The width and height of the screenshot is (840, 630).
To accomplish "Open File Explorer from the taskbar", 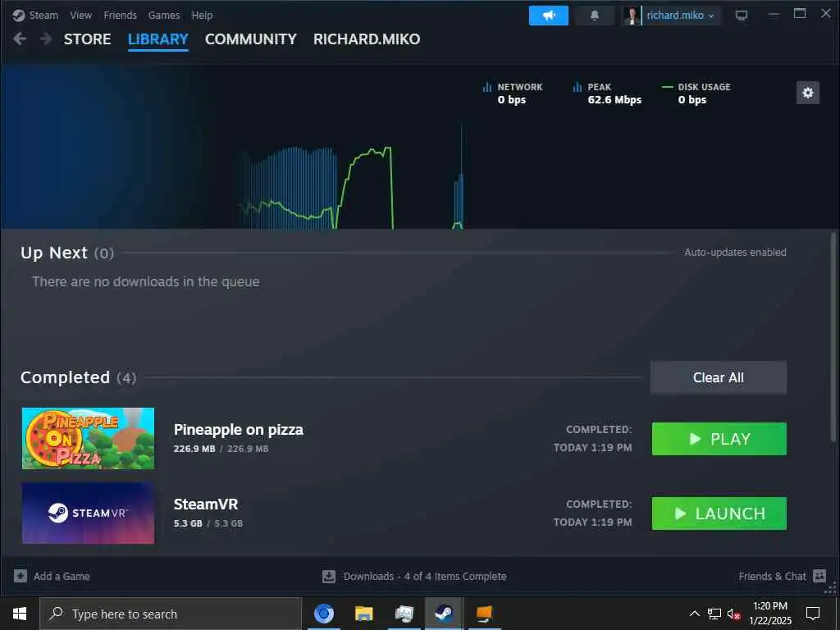I will click(x=363, y=614).
